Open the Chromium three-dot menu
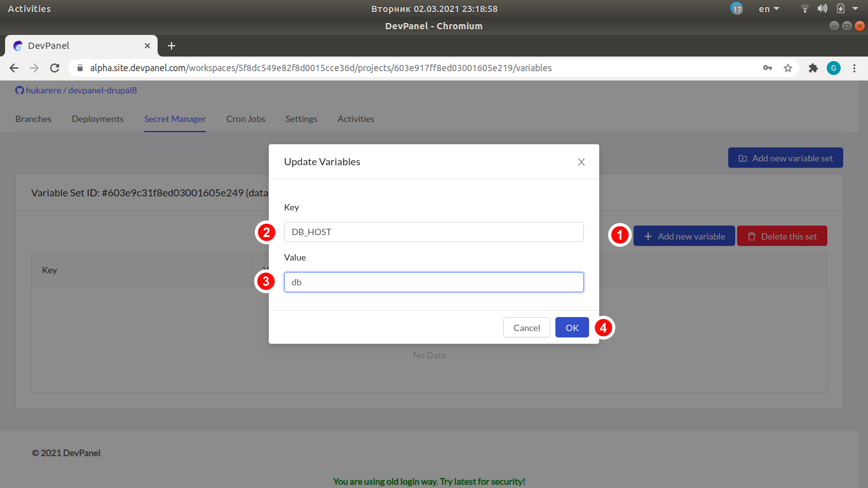 854,67
